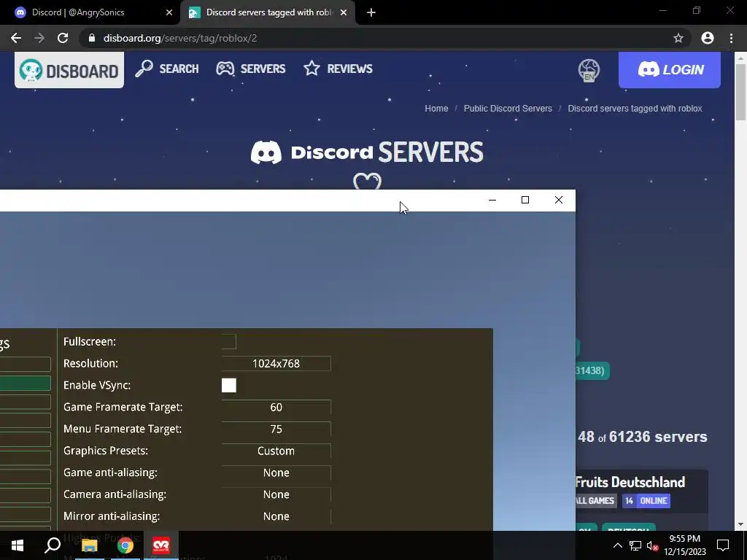Open Windows taskbar search
The image size is (747, 560).
tap(53, 545)
